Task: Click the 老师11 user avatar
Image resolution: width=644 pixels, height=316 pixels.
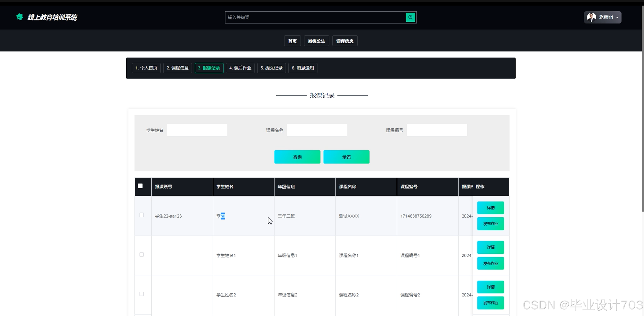Action: coord(591,17)
